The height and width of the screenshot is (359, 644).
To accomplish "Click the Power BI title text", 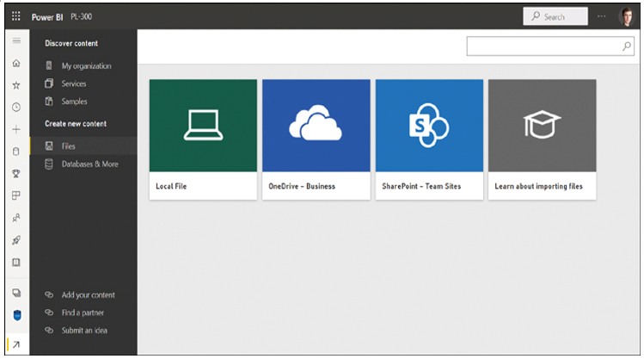I will pos(47,17).
